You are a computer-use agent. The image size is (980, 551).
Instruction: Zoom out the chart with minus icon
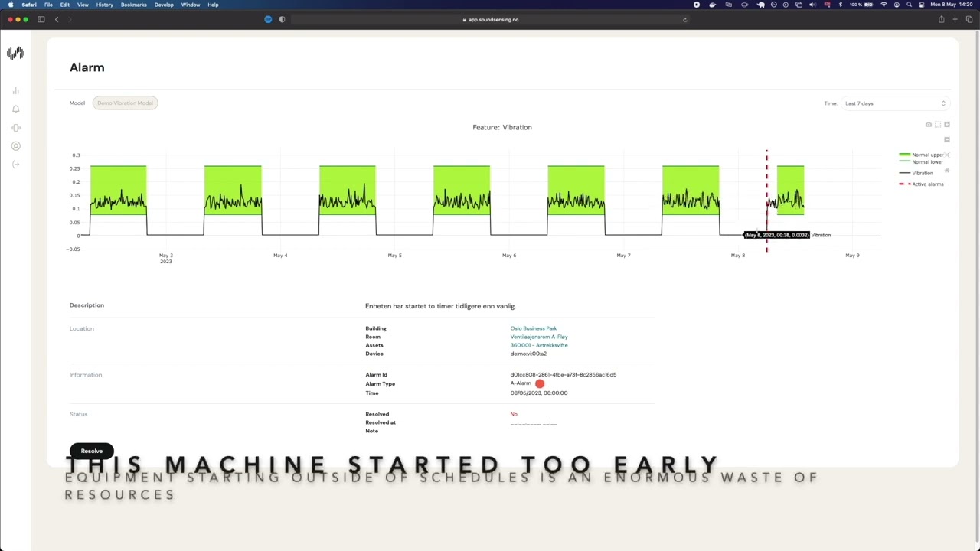(947, 140)
